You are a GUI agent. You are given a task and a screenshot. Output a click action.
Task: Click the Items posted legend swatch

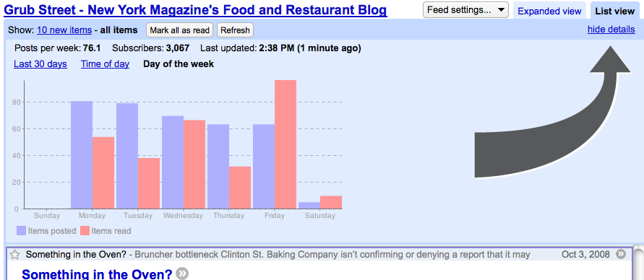[22, 231]
